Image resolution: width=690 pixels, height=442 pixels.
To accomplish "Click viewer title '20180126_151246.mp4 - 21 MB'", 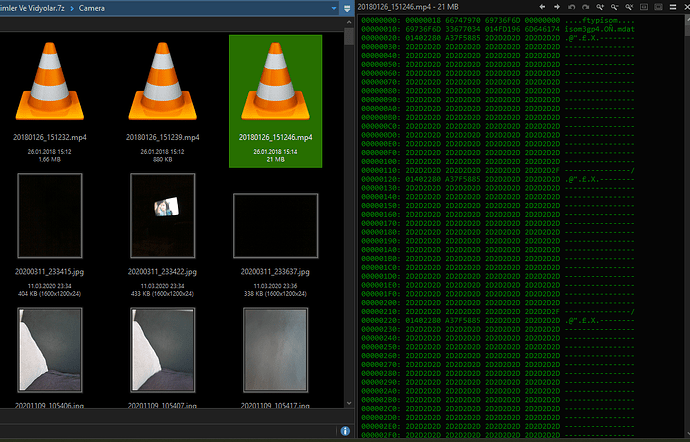I will (408, 7).
